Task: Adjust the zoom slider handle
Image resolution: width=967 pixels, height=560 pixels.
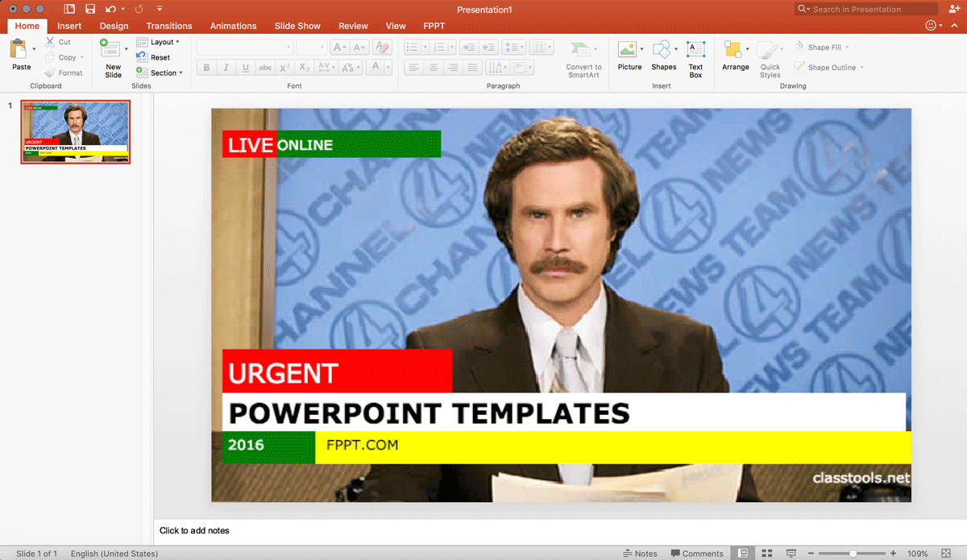Action: click(x=853, y=554)
